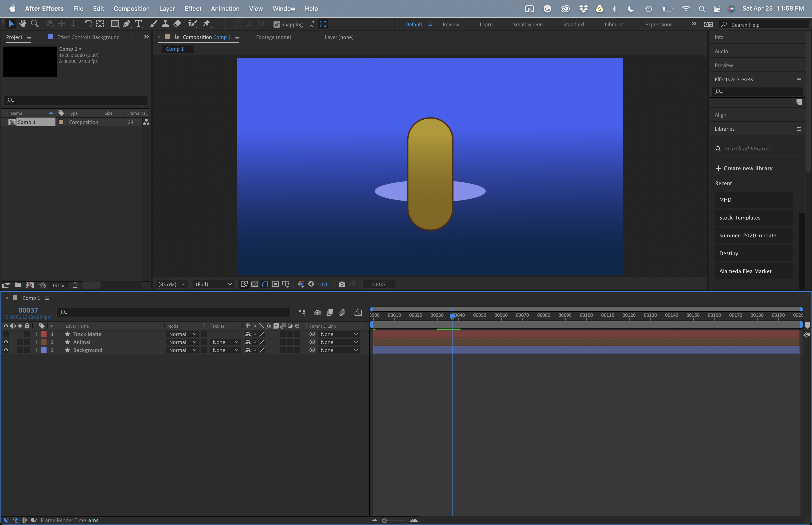
Task: Open the magnification ratio dropdown
Action: point(171,284)
